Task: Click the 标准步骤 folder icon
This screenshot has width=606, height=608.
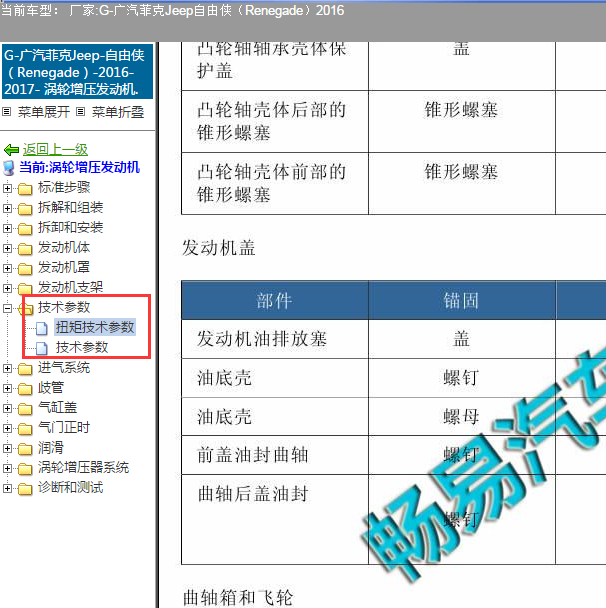Action: (25, 188)
